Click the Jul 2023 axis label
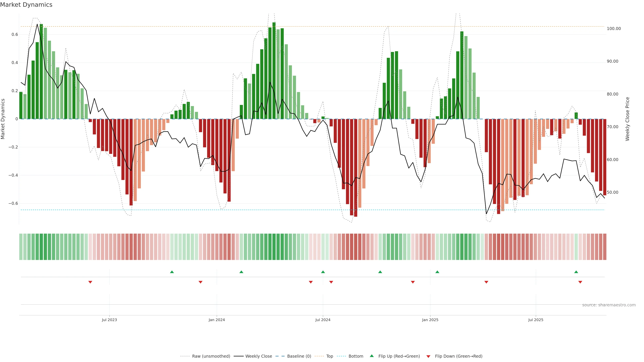The image size is (644, 362). 109,320
